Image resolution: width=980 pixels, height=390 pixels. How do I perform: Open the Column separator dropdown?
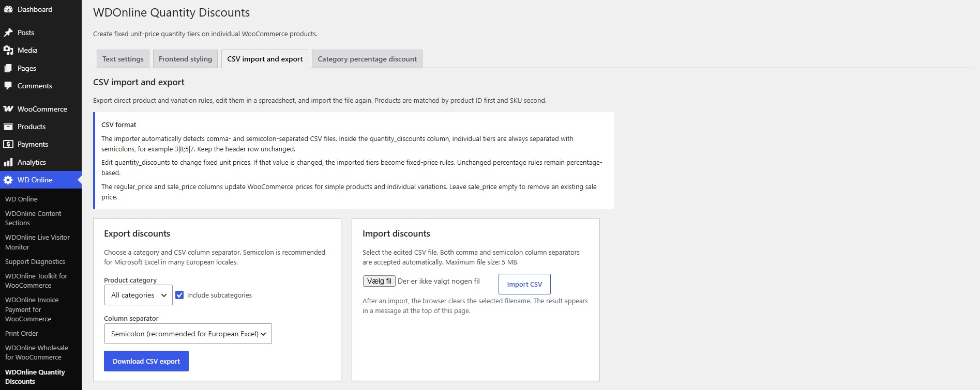coord(188,334)
